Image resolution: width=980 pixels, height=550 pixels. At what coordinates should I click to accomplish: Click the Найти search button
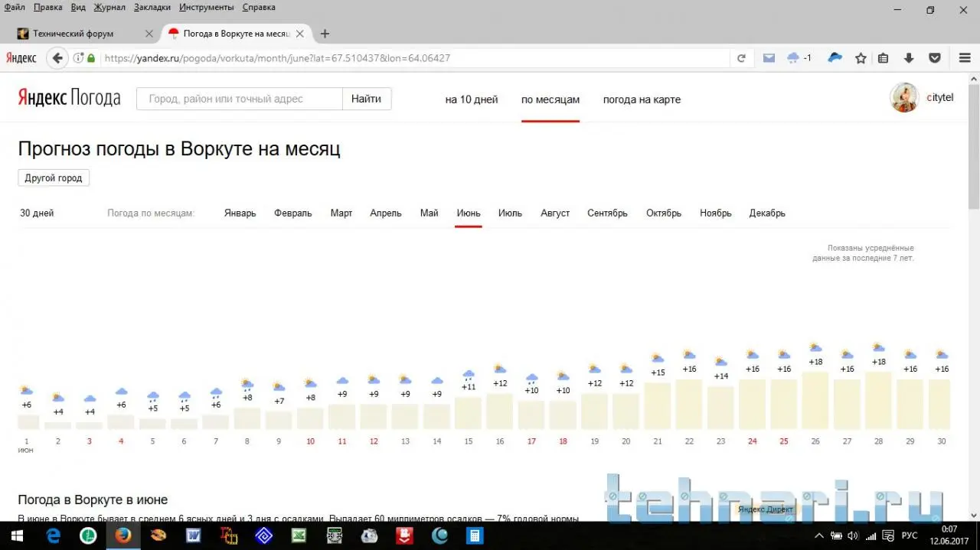[x=367, y=99]
